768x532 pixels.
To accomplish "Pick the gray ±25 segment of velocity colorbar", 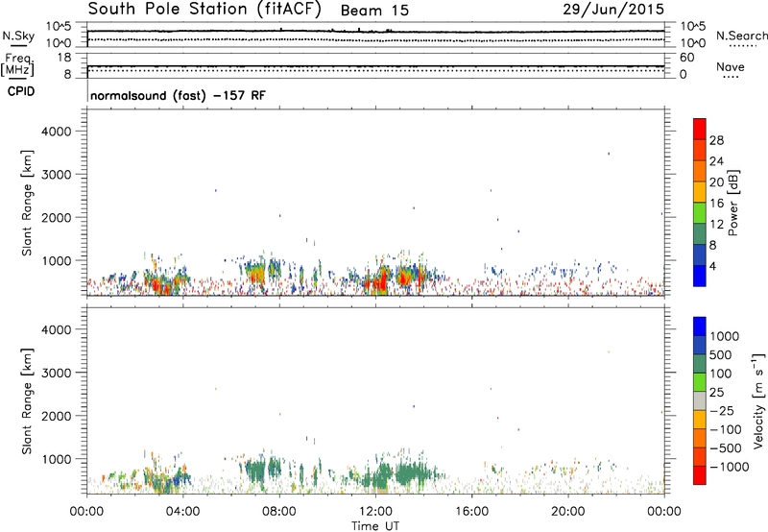I will pyautogui.click(x=700, y=401).
